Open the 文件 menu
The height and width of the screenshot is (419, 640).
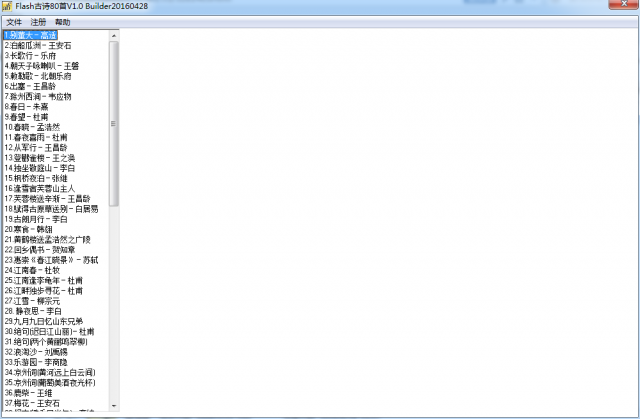(x=14, y=22)
